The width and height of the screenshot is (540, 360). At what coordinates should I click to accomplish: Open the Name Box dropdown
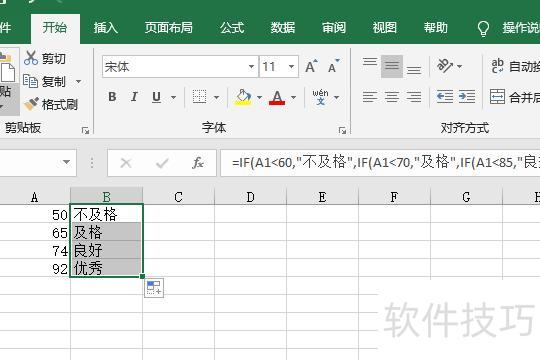tap(66, 162)
